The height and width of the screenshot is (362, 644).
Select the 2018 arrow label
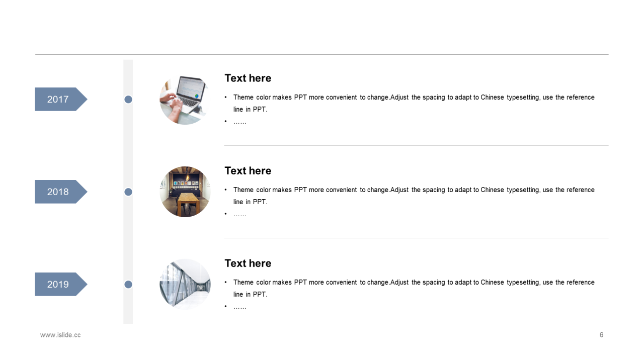point(60,192)
